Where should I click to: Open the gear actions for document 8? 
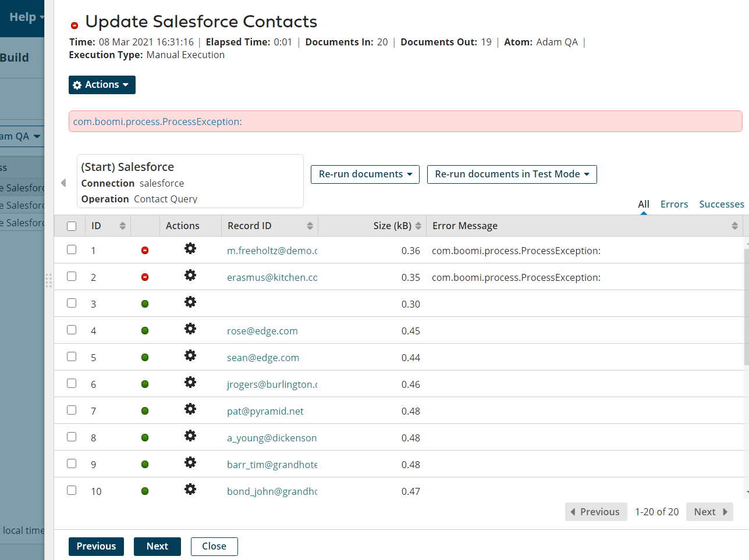tap(190, 436)
